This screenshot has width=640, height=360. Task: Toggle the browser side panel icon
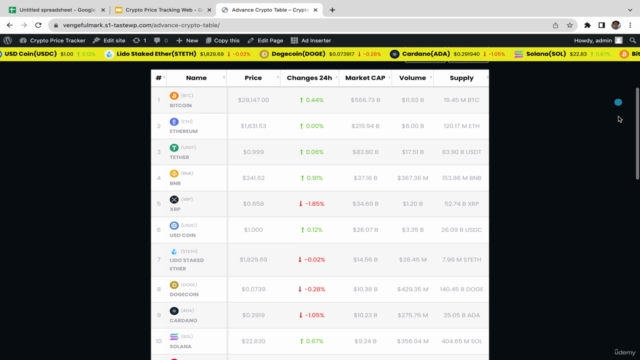(x=602, y=25)
